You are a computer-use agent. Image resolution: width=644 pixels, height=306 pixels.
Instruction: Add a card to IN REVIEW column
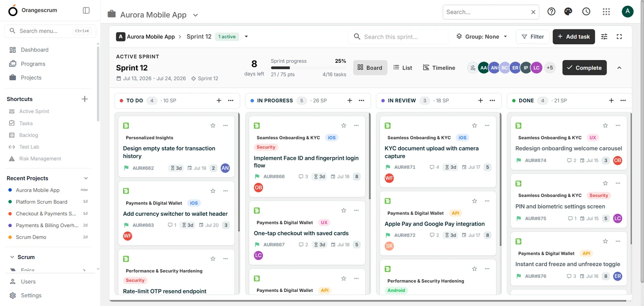coord(481,101)
